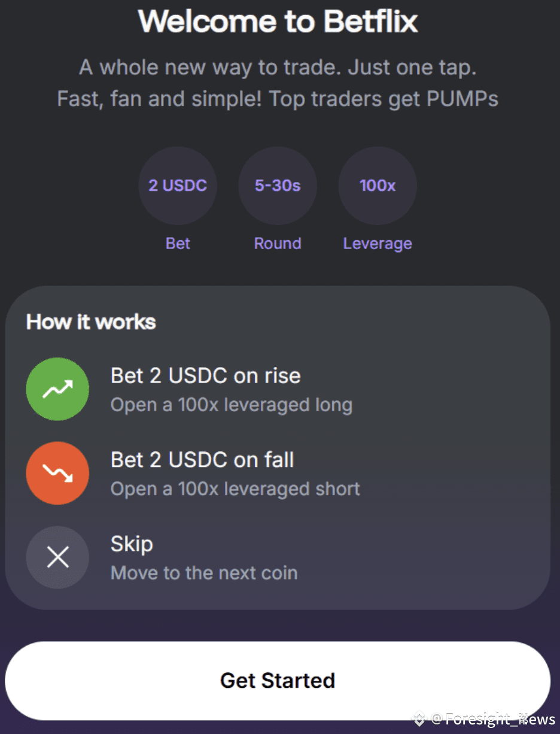Click the gray X skip icon
This screenshot has width=560, height=734.
57,557
